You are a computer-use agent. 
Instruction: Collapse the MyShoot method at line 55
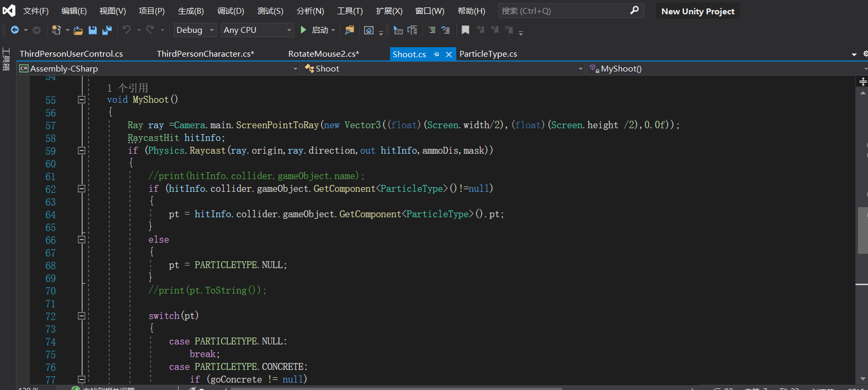[82, 100]
